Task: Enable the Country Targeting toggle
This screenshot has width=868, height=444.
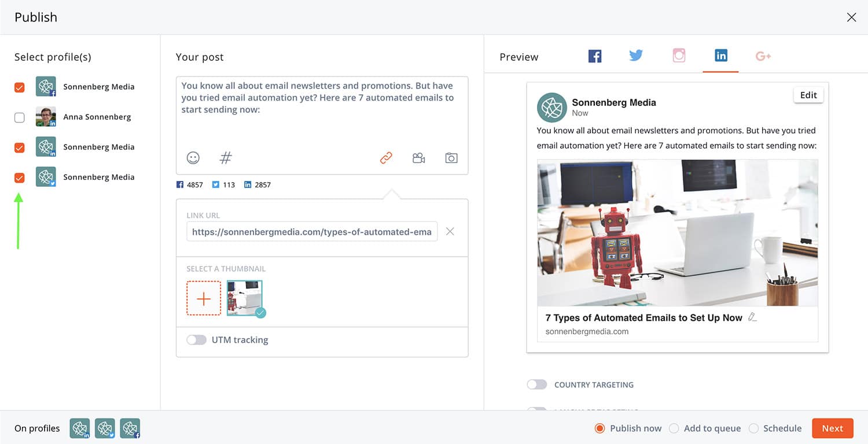Action: point(536,384)
